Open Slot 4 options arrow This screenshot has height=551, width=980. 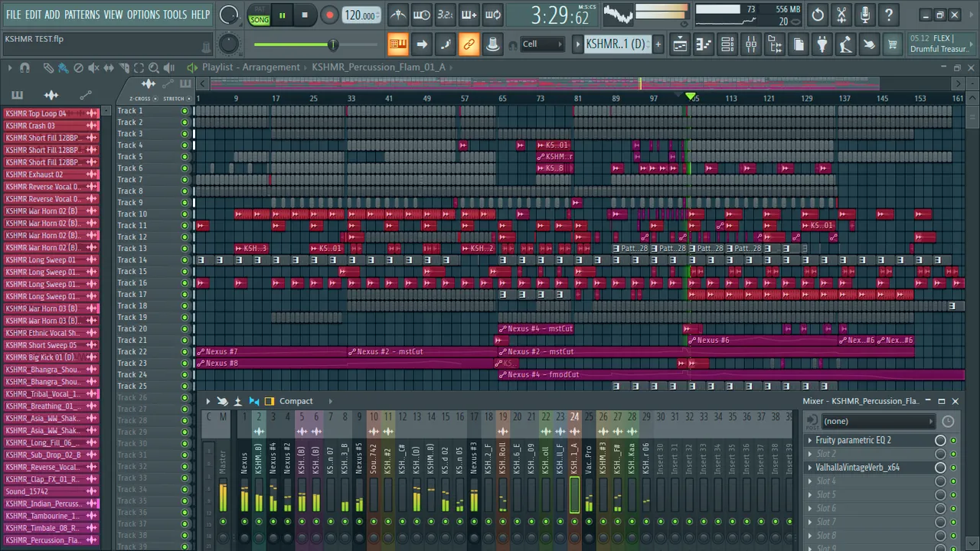click(810, 481)
